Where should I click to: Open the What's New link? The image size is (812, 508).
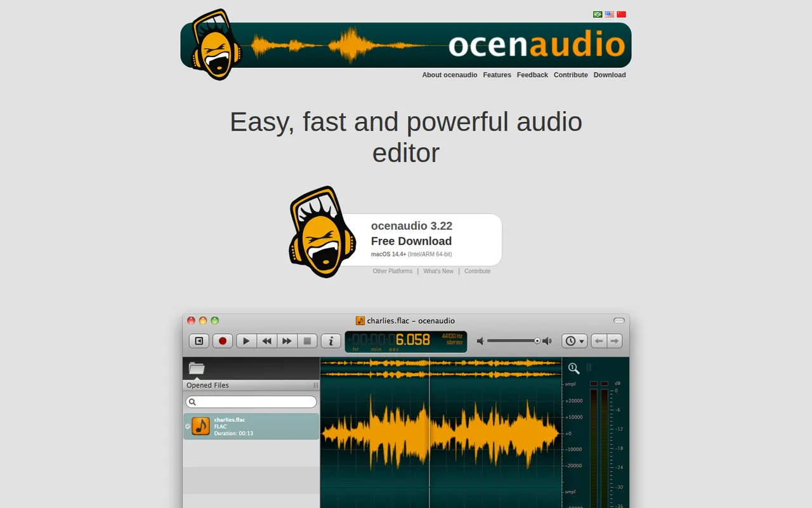click(438, 271)
